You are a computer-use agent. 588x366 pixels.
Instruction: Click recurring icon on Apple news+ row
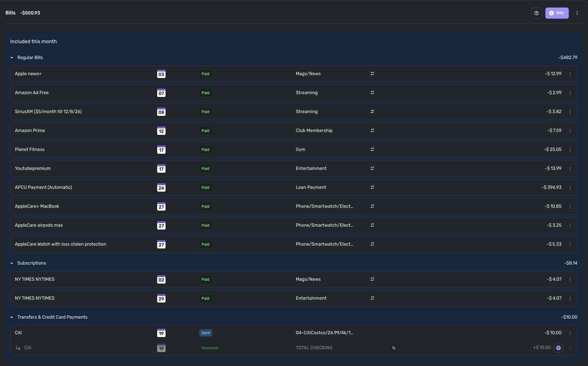tap(372, 74)
